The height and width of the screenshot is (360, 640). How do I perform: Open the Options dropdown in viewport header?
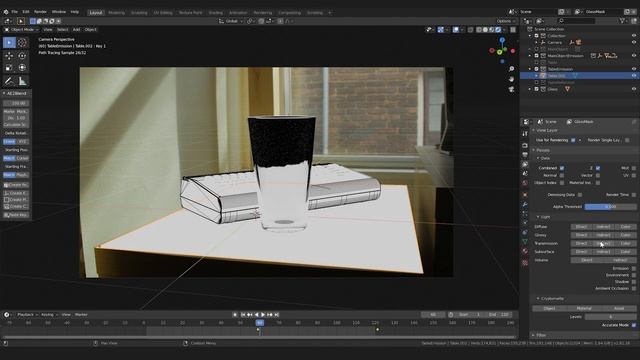click(505, 21)
